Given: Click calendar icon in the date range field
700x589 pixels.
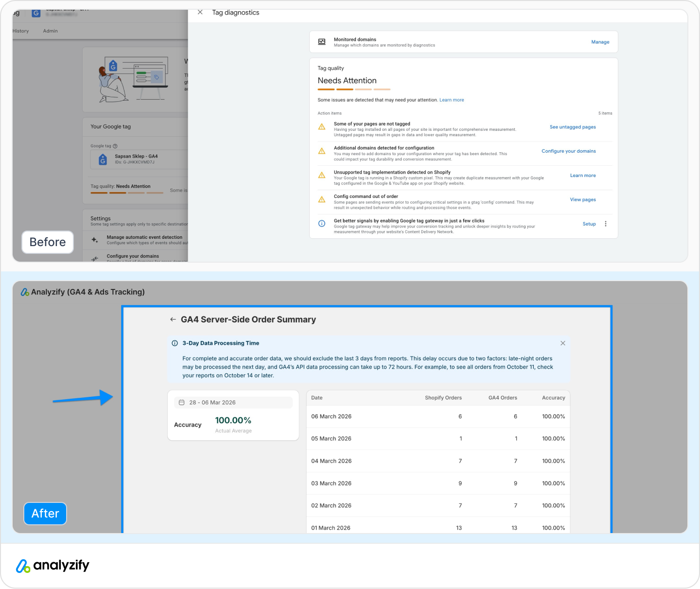Looking at the screenshot, I should 182,403.
